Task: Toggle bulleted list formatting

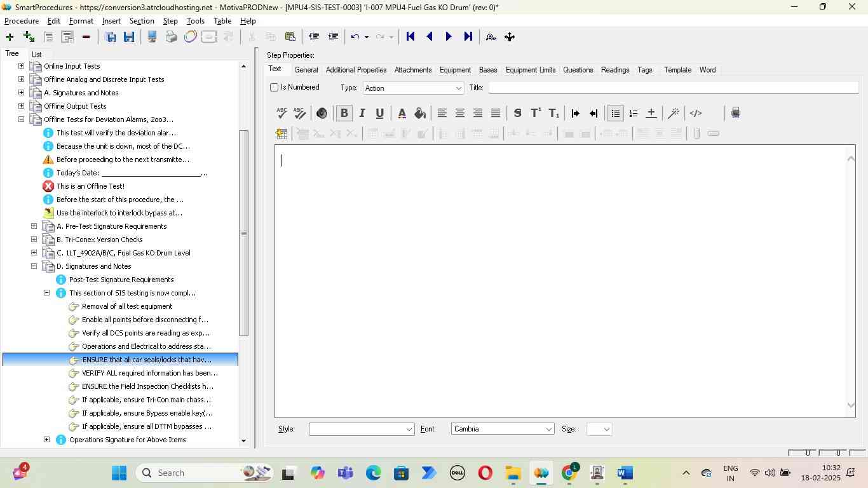Action: pos(615,113)
